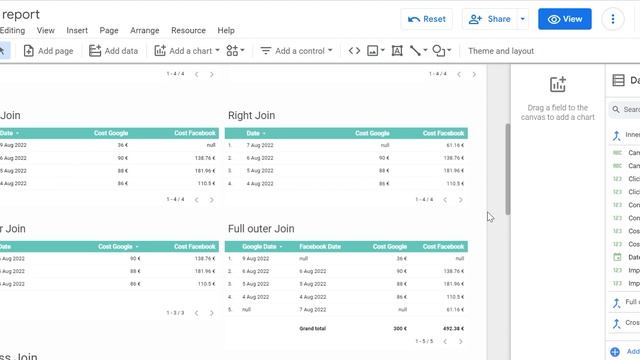Go to the previous page of the 1-3/3 table
The image size is (640, 360).
(x=196, y=313)
